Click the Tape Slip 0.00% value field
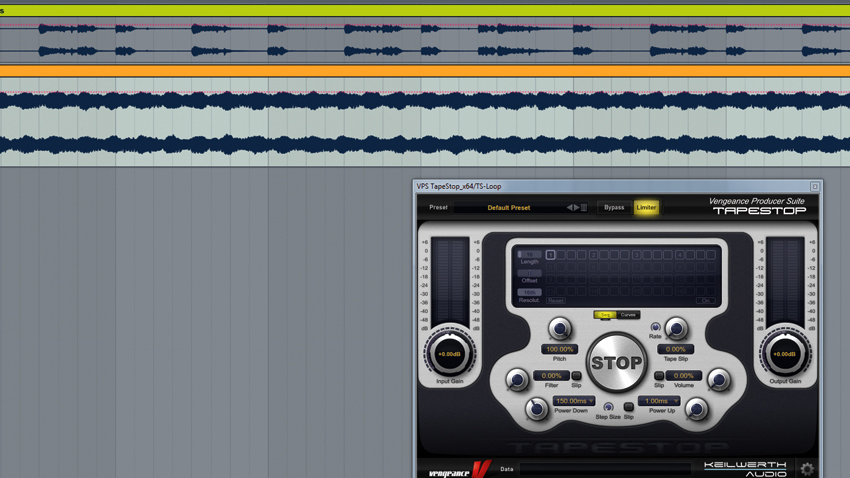850x478 pixels. coord(675,350)
